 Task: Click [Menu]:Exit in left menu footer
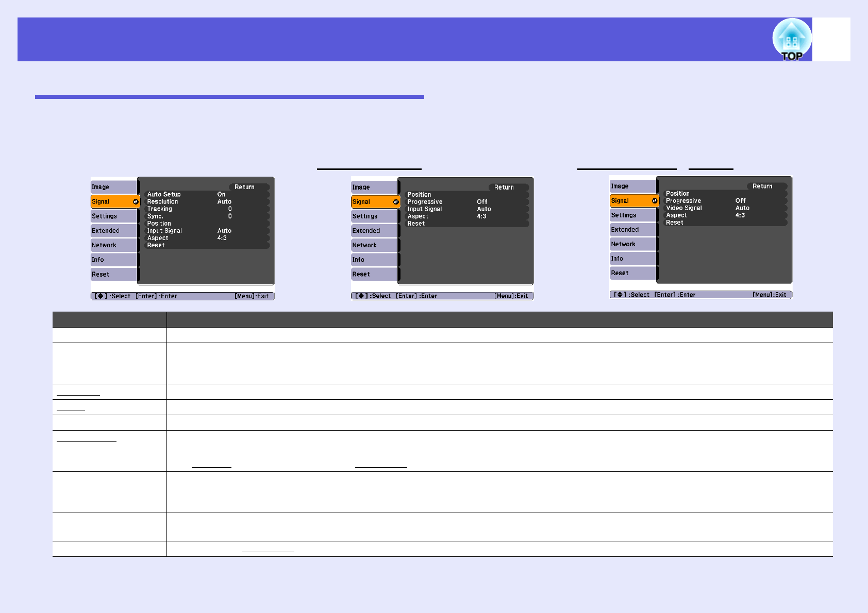pos(252,296)
